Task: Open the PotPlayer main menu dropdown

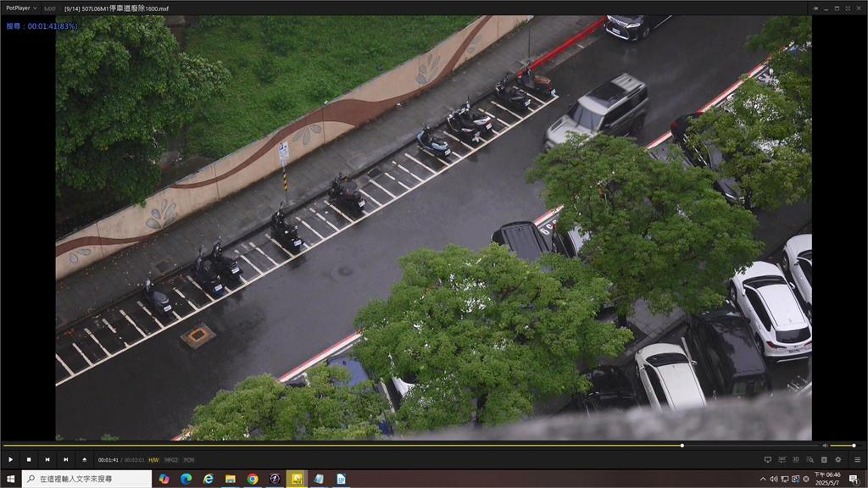Action: click(21, 8)
